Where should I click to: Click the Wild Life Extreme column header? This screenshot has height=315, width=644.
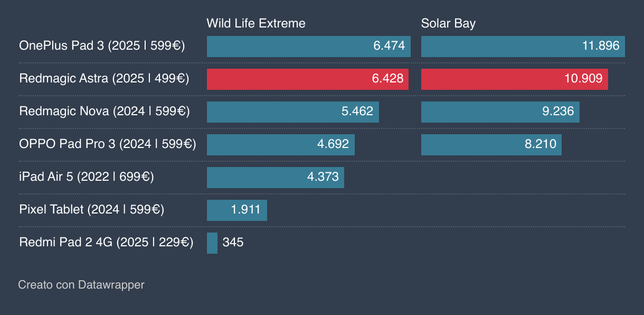[x=256, y=23]
